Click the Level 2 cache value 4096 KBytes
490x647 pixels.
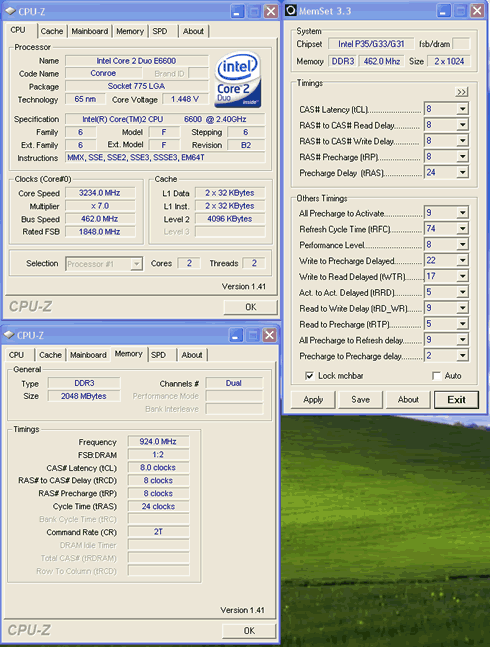(230, 219)
